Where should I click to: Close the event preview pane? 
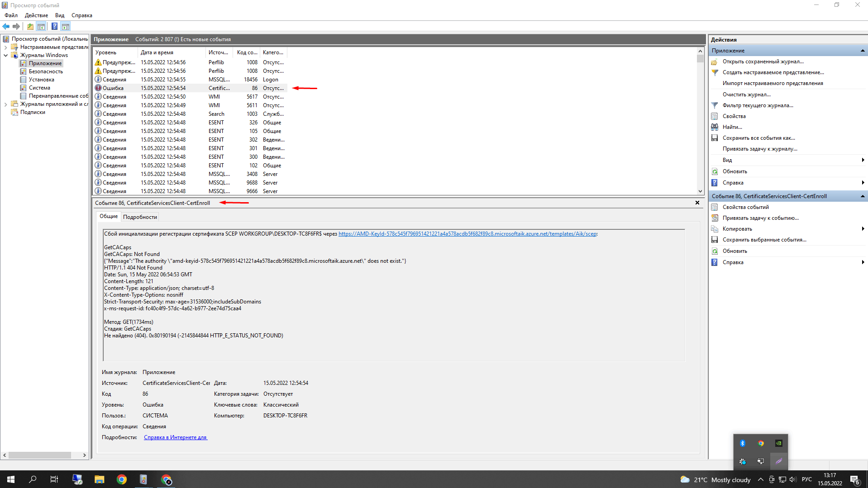[697, 203]
